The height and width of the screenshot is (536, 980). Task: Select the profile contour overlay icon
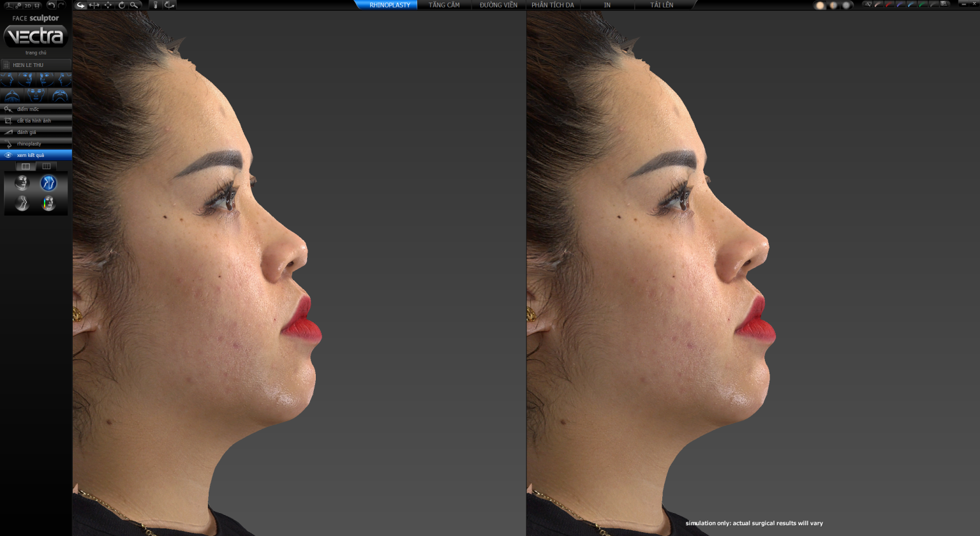(22, 204)
